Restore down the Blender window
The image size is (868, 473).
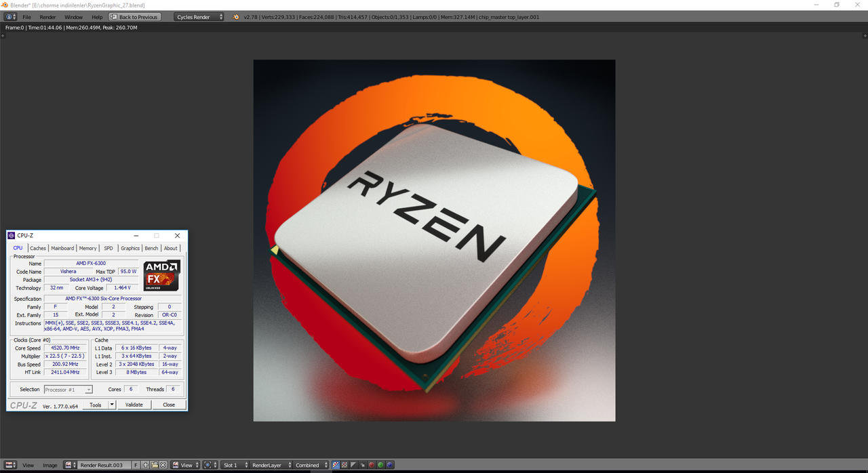[837, 5]
